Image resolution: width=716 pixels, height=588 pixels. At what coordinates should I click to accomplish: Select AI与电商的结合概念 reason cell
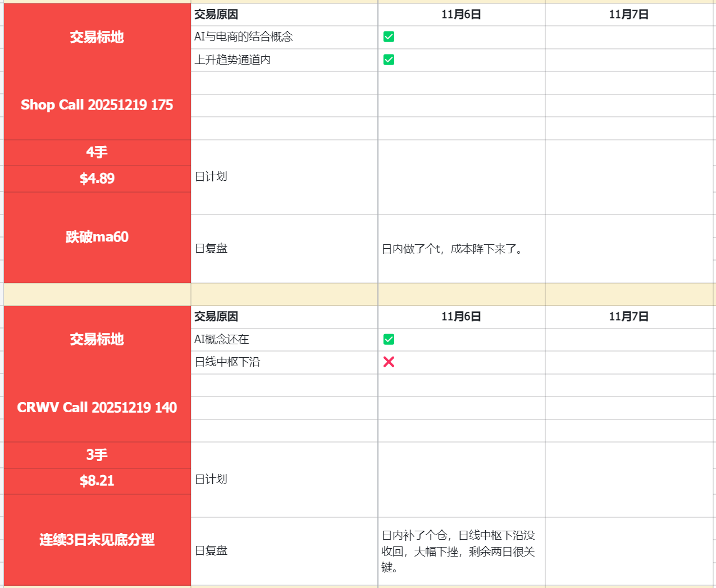(x=284, y=37)
